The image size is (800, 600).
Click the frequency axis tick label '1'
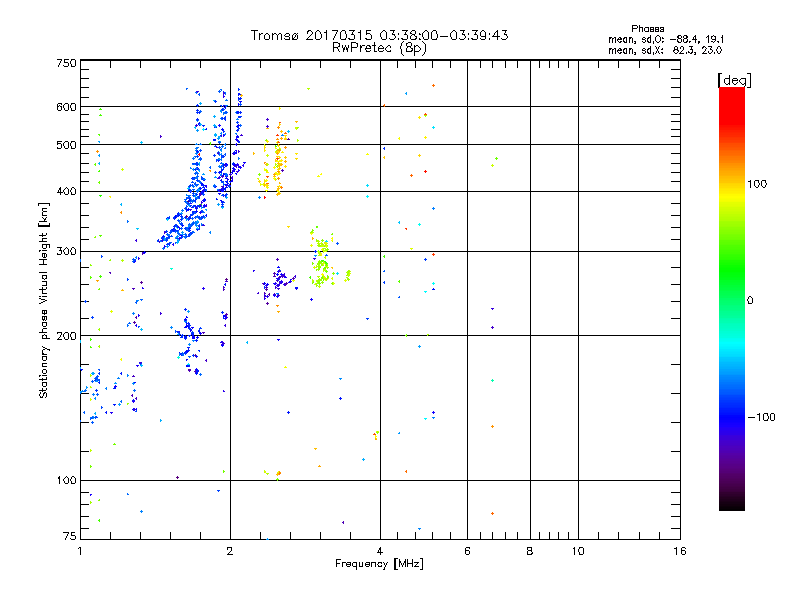[80, 551]
